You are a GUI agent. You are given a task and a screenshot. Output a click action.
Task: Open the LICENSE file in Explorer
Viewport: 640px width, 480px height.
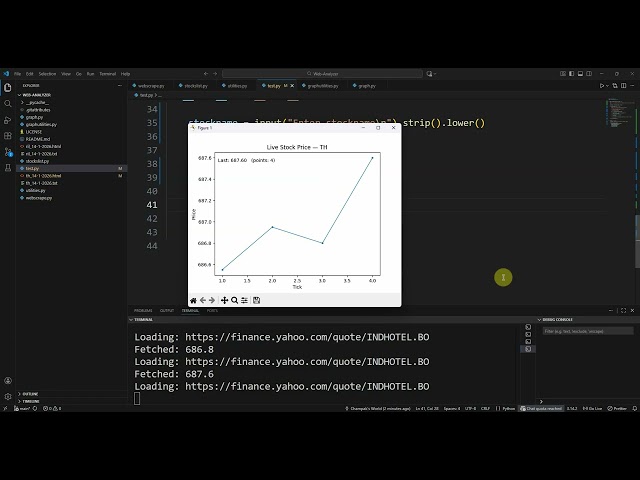click(33, 132)
